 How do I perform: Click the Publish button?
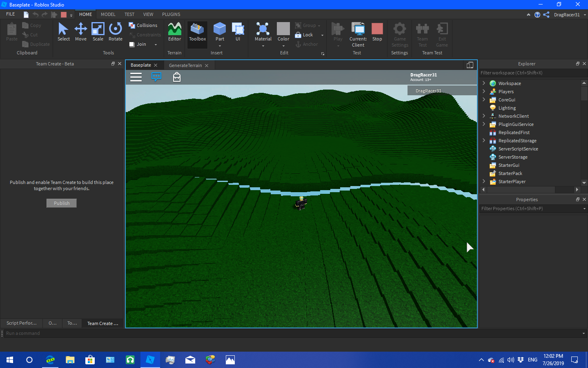coord(62,203)
